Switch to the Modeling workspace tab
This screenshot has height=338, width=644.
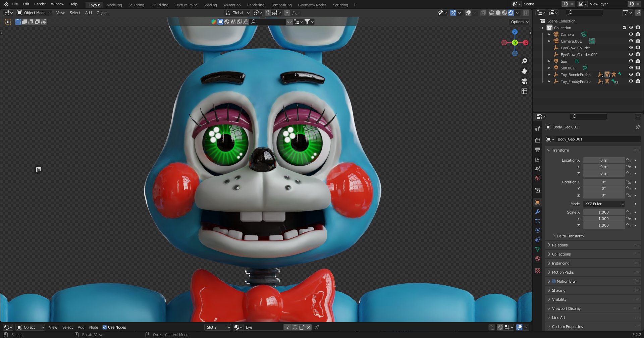coord(114,5)
